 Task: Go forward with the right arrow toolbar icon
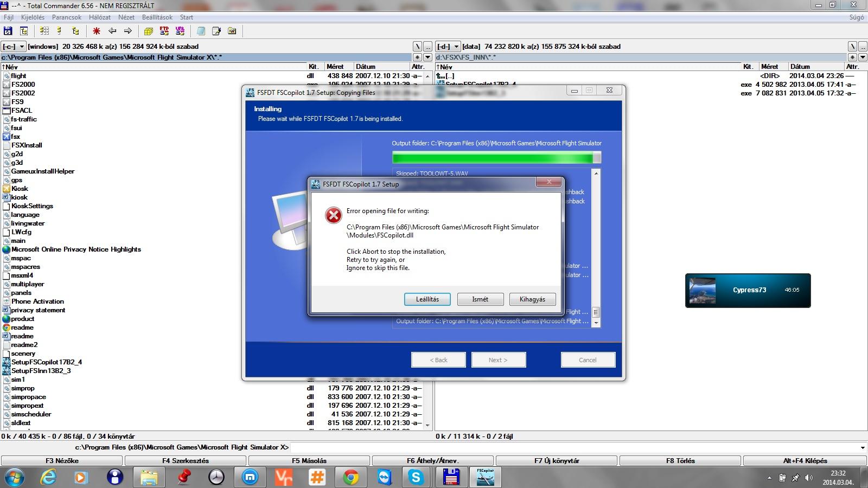click(x=128, y=31)
